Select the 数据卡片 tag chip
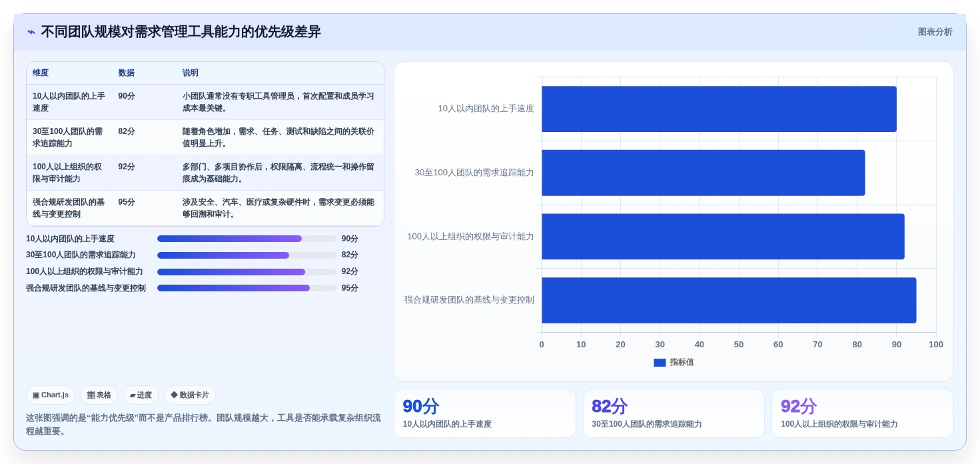The width and height of the screenshot is (980, 464). pos(190,395)
